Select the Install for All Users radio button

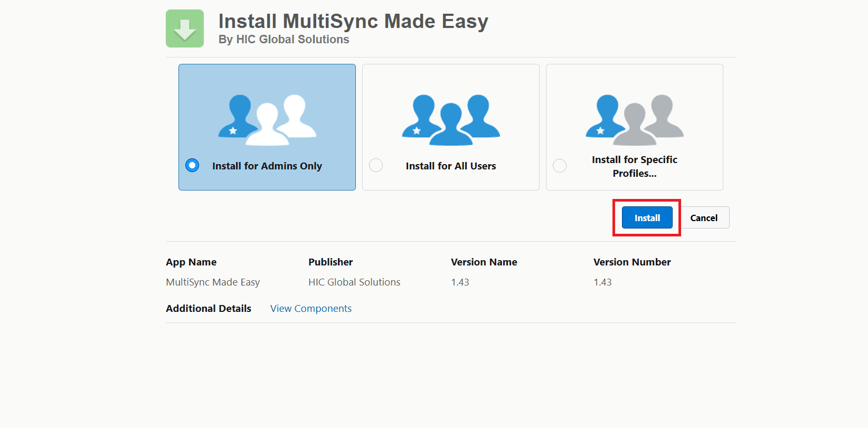pyautogui.click(x=376, y=165)
